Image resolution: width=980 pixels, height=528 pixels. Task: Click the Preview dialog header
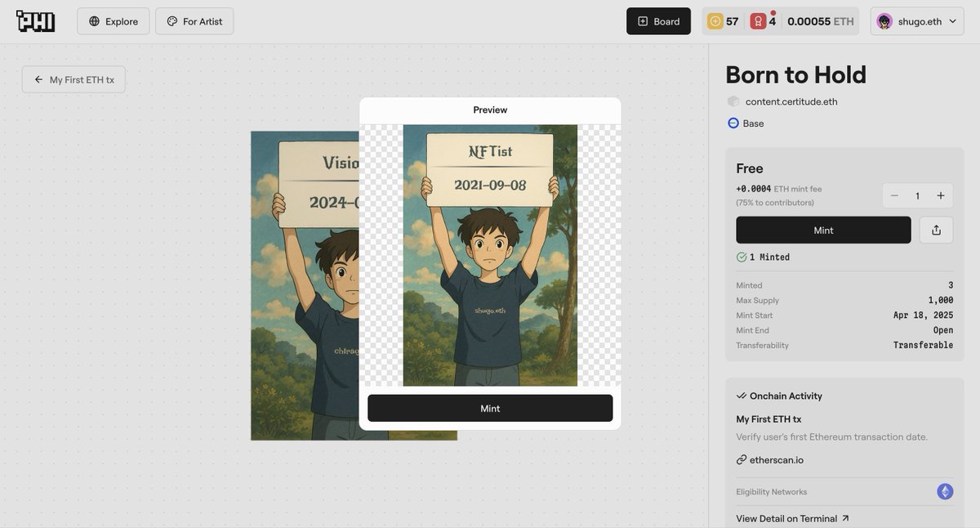click(x=490, y=110)
